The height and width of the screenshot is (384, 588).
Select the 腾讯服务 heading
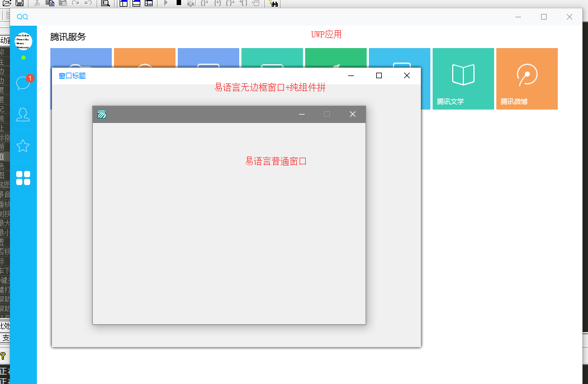tap(68, 37)
